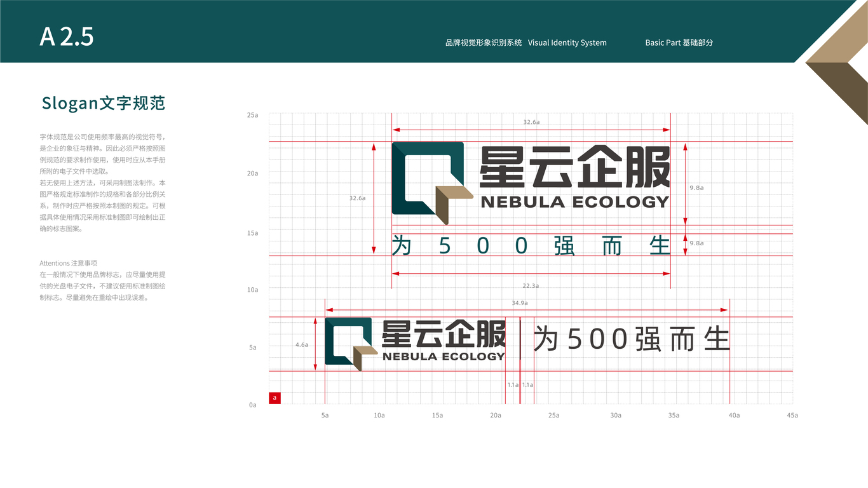Click the vertical '32.6a' label left of logo
Viewport: 868px width, 488px height.
click(357, 198)
